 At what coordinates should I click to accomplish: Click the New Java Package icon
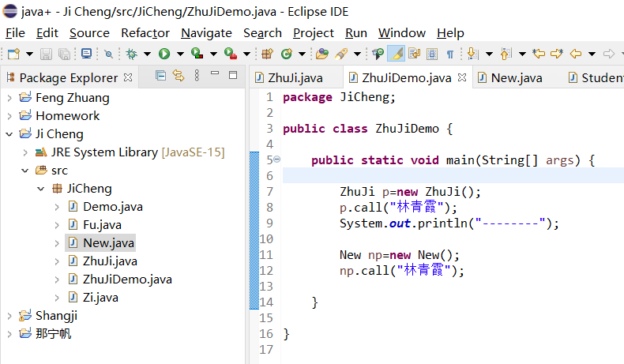pos(268,54)
